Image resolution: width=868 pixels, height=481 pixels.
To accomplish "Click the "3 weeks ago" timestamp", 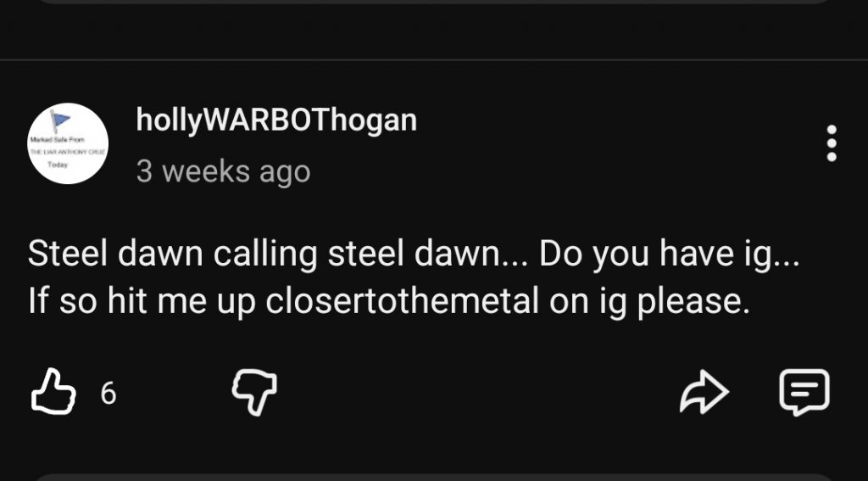I will click(x=223, y=171).
